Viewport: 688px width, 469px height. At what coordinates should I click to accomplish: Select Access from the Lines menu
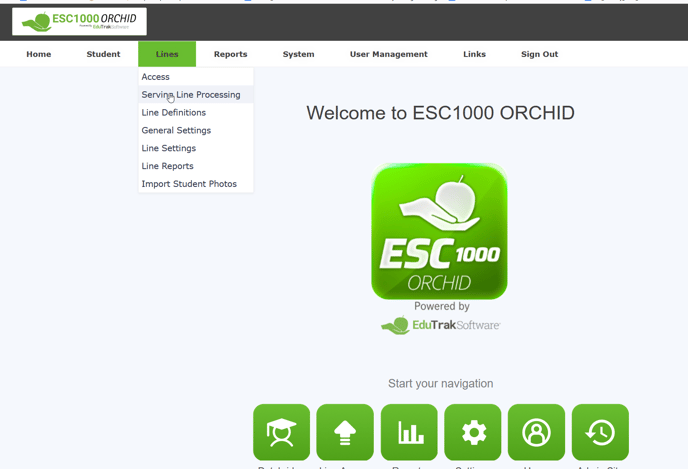(x=156, y=77)
